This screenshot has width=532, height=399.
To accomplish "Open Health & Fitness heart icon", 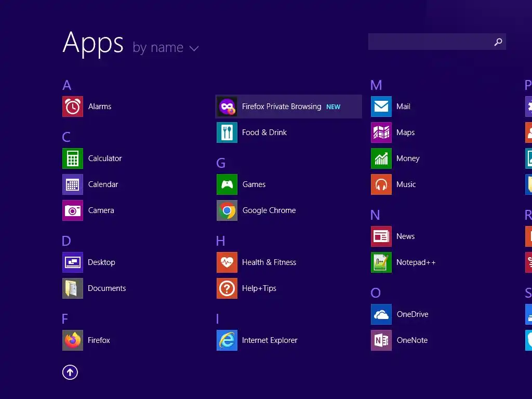I will pos(227,262).
